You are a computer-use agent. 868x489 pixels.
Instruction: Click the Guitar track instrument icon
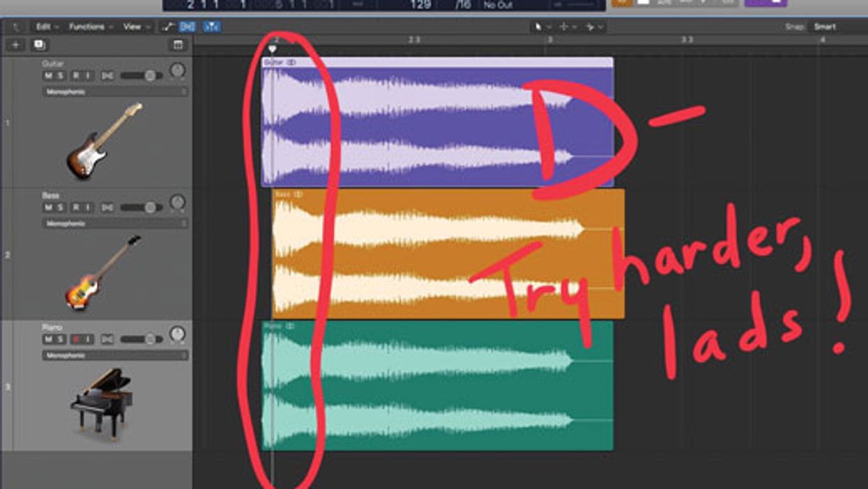(x=105, y=141)
